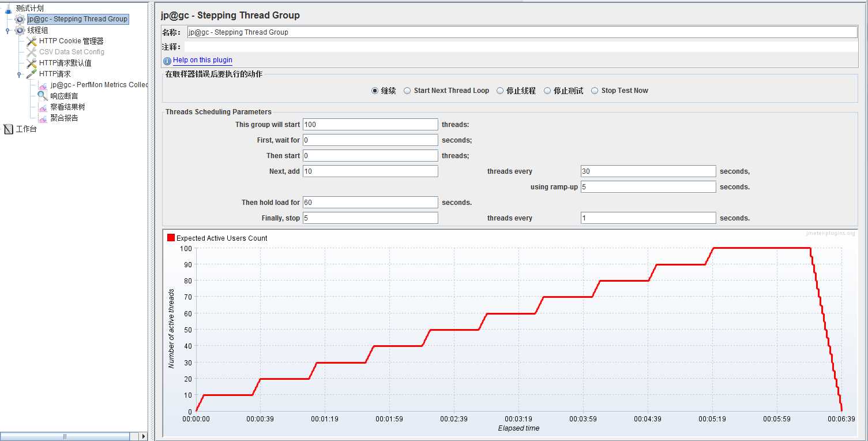Click the 'This group will start' threads field

tap(370, 125)
